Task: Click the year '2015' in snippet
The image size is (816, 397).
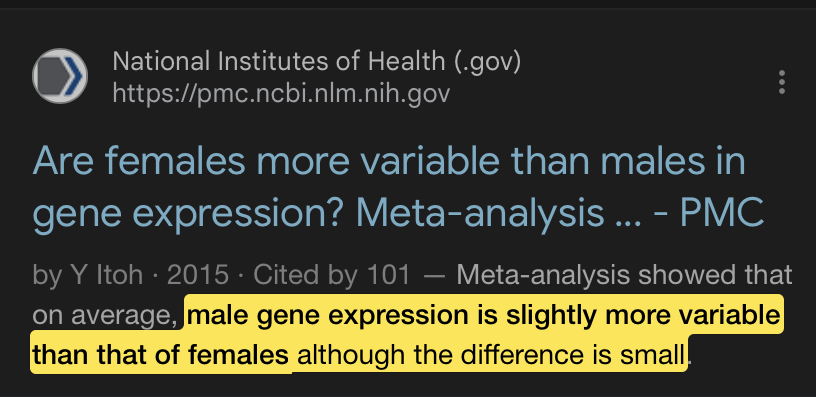Action: [x=198, y=275]
